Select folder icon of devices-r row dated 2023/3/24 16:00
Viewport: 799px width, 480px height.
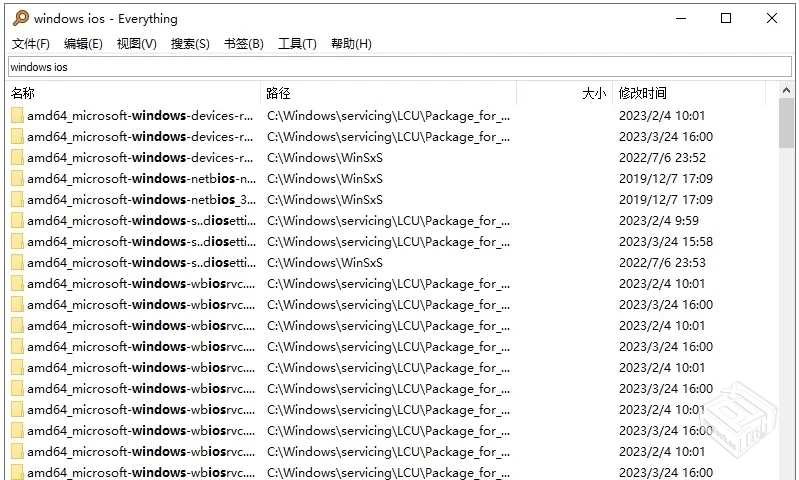pyautogui.click(x=17, y=137)
